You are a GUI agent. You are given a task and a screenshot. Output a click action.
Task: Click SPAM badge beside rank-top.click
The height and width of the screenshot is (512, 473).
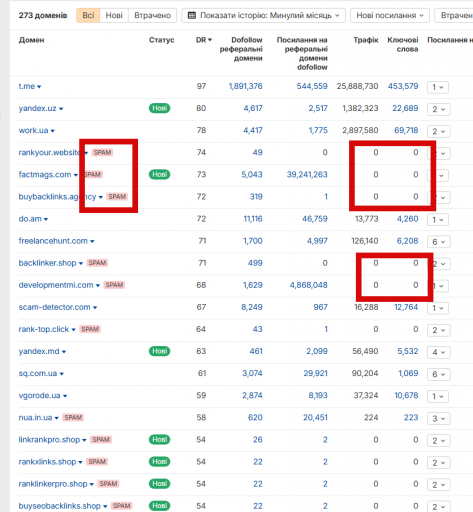[90, 329]
